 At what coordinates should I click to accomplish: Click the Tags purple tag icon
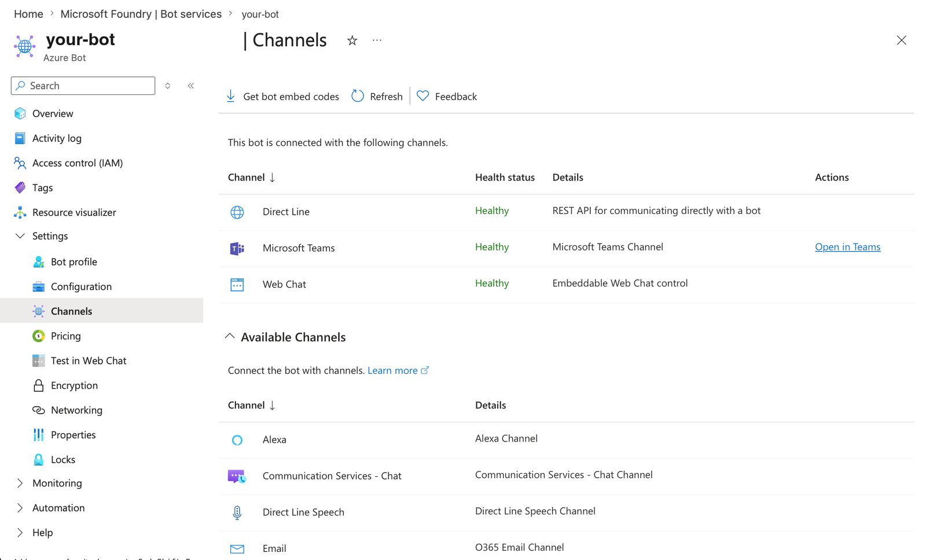coord(20,187)
